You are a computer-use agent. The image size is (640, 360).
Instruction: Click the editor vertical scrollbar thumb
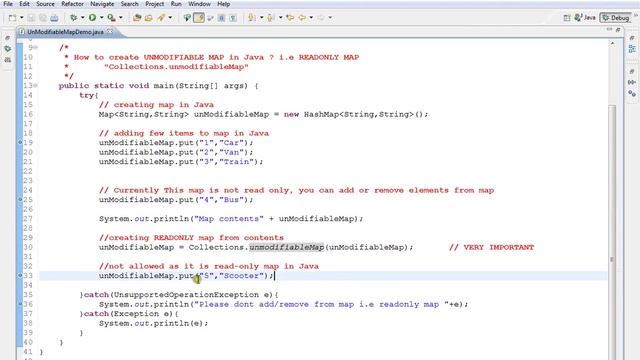tap(612, 232)
